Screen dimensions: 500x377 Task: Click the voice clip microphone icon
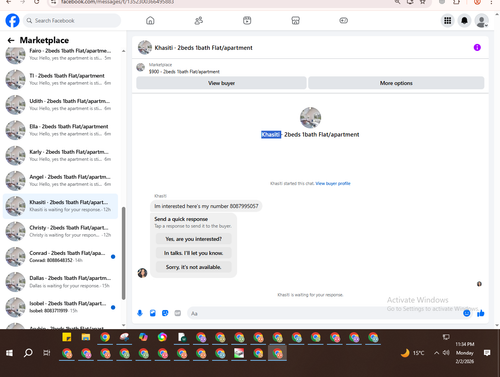[x=140, y=313]
